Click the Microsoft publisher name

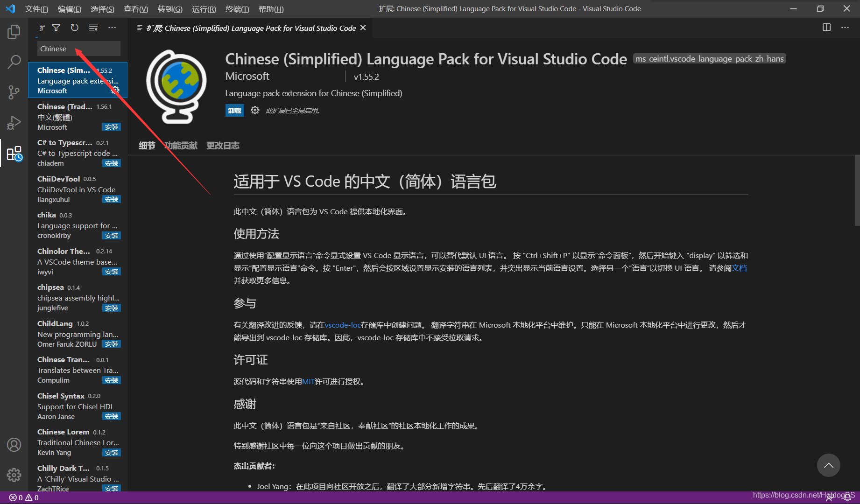(247, 76)
